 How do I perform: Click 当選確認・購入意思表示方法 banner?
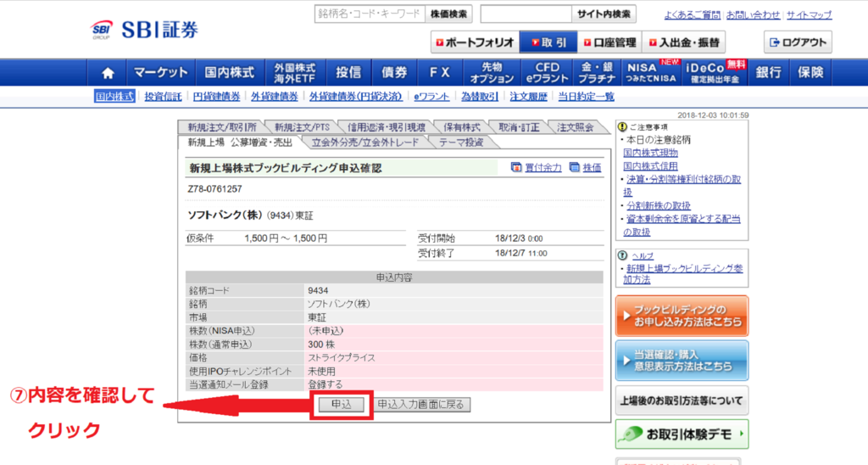(x=682, y=361)
